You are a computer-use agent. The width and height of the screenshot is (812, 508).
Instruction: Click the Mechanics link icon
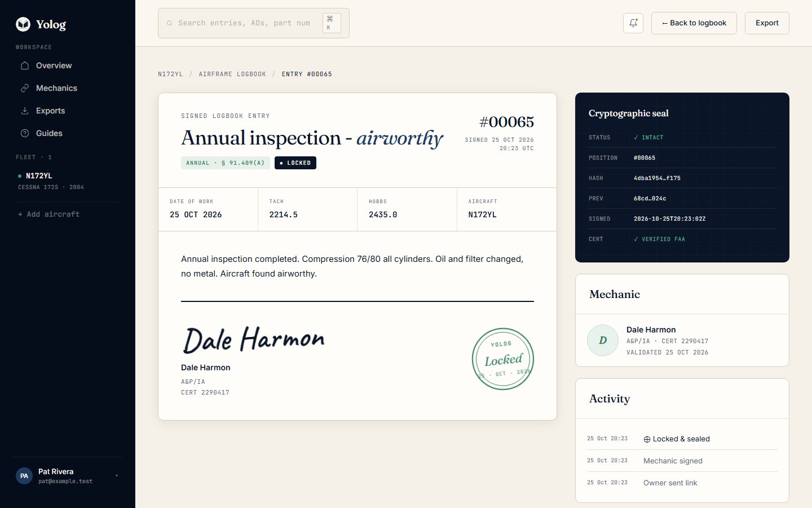pyautogui.click(x=25, y=88)
